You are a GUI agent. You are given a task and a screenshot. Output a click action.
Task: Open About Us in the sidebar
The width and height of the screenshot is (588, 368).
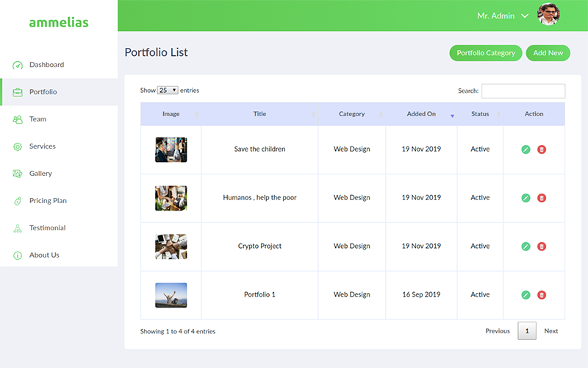(x=59, y=255)
